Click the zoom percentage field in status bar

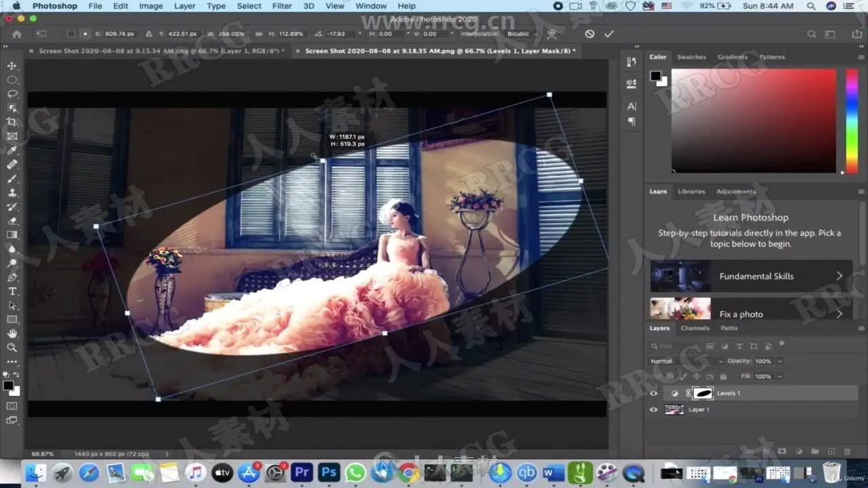(x=43, y=453)
